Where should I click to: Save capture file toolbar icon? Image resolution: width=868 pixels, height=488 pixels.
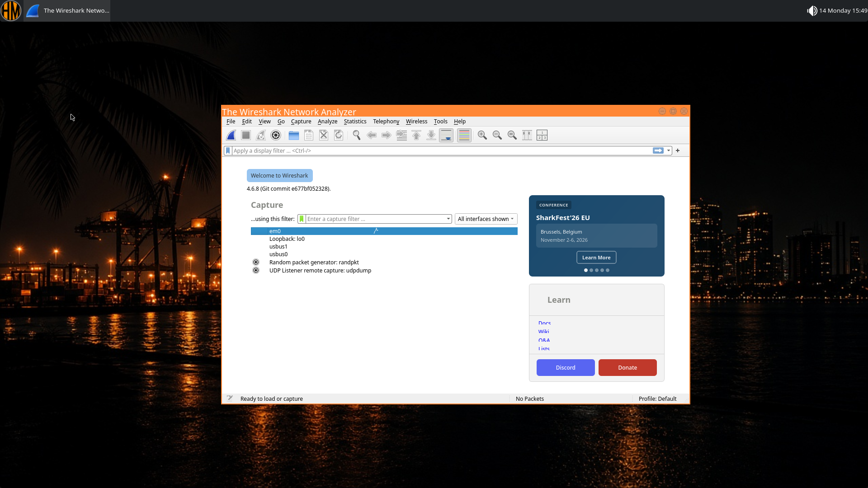pyautogui.click(x=309, y=135)
